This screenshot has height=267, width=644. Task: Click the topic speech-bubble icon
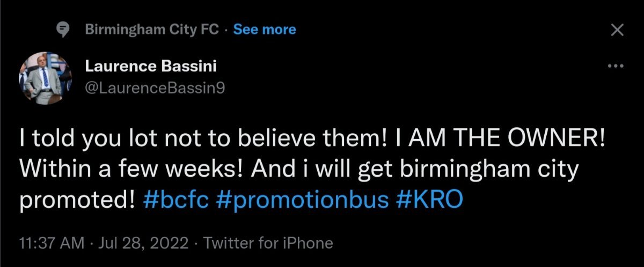click(x=63, y=30)
